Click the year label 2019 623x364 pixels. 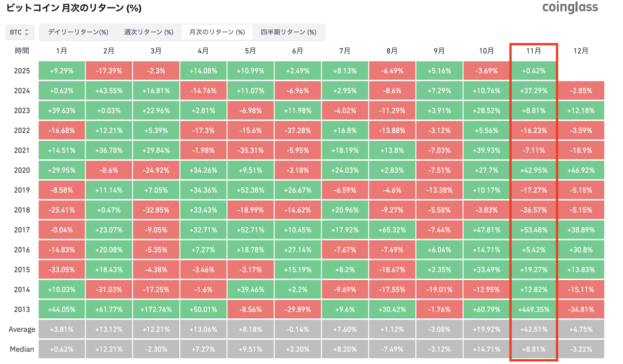tap(22, 190)
